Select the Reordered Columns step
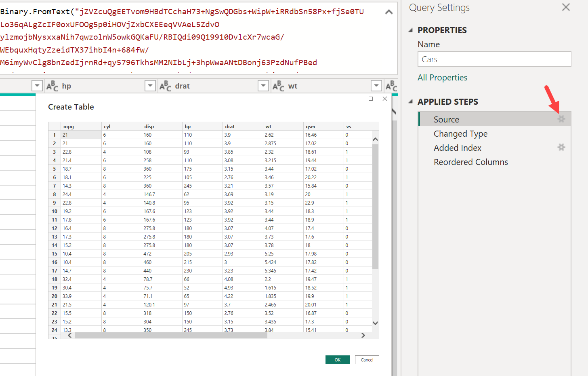Image resolution: width=588 pixels, height=376 pixels. (471, 162)
